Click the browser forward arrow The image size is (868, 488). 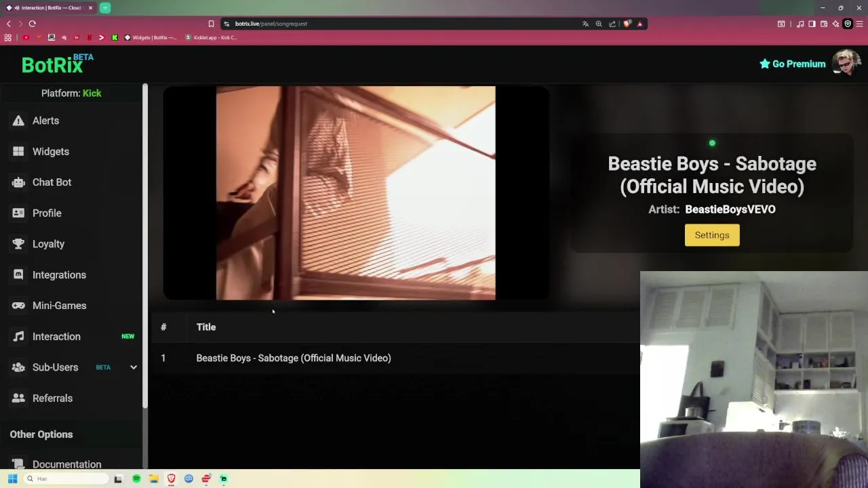click(x=20, y=24)
